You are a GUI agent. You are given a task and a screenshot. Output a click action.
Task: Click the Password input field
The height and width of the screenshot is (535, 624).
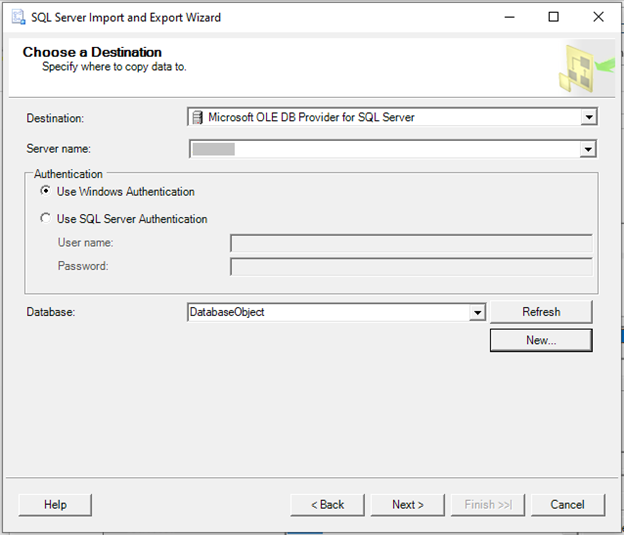[411, 267]
